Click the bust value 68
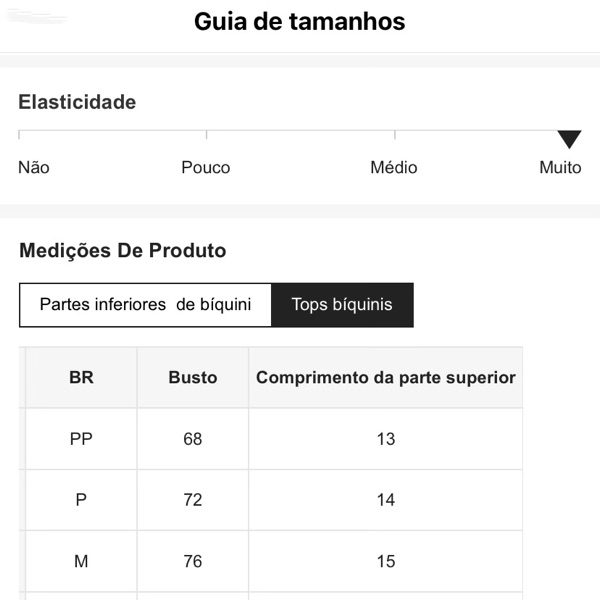The image size is (600, 600). (193, 439)
